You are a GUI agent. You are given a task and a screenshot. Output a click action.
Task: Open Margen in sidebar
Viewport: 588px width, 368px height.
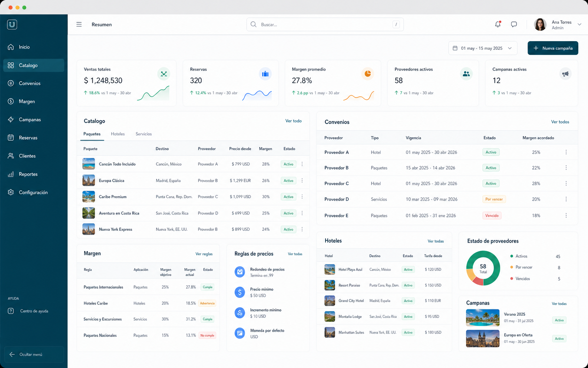point(33,101)
